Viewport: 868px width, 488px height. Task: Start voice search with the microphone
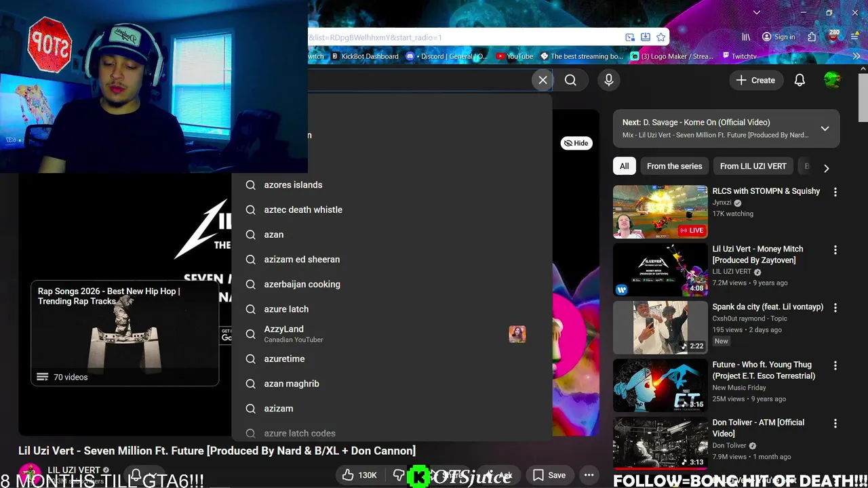click(609, 80)
